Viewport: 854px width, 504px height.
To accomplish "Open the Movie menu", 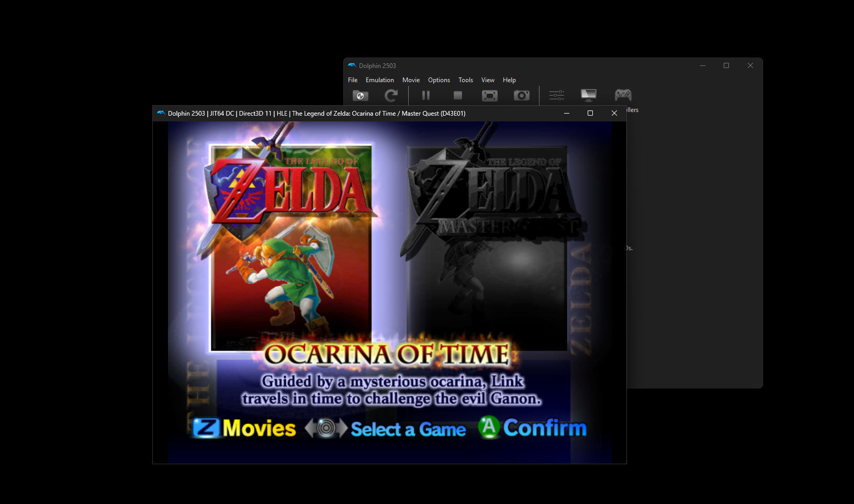I will point(411,80).
